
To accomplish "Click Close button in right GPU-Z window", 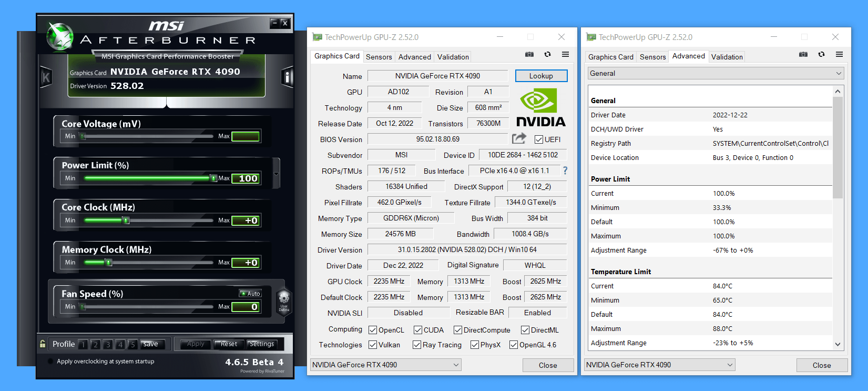I will click(x=822, y=365).
